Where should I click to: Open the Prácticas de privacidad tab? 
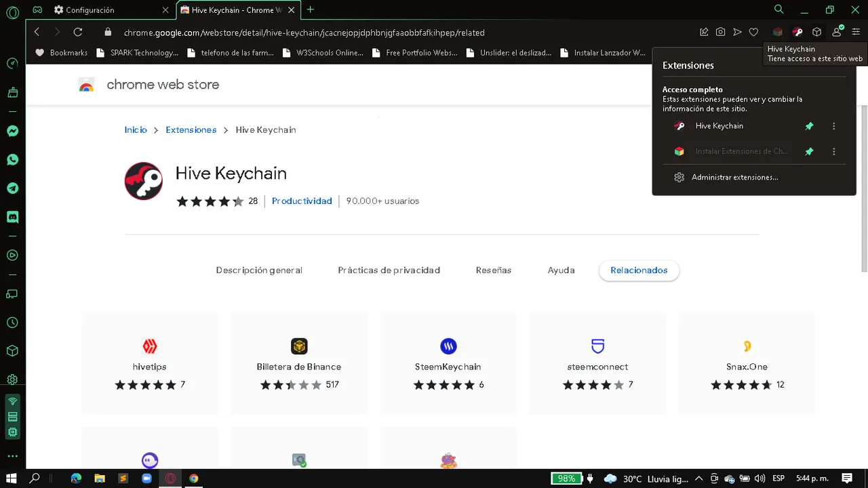[x=389, y=270]
